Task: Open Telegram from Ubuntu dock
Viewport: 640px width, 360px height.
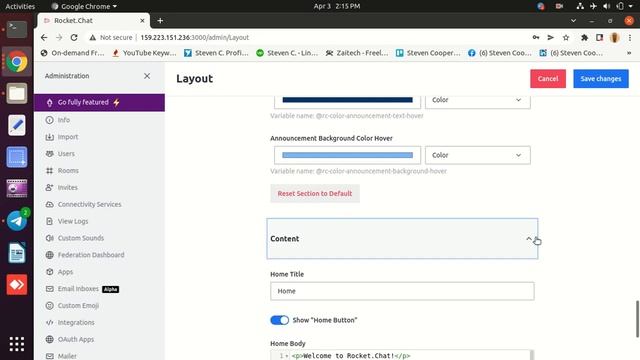Action: 17,221
